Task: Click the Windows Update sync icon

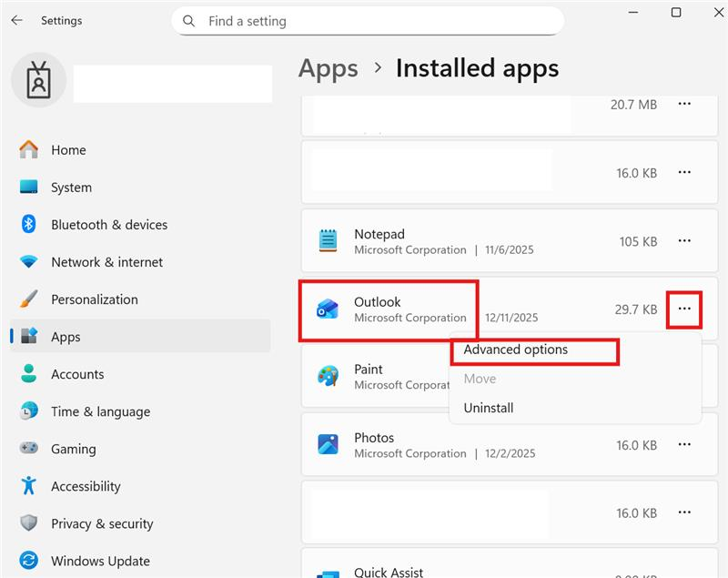Action: pyautogui.click(x=29, y=561)
